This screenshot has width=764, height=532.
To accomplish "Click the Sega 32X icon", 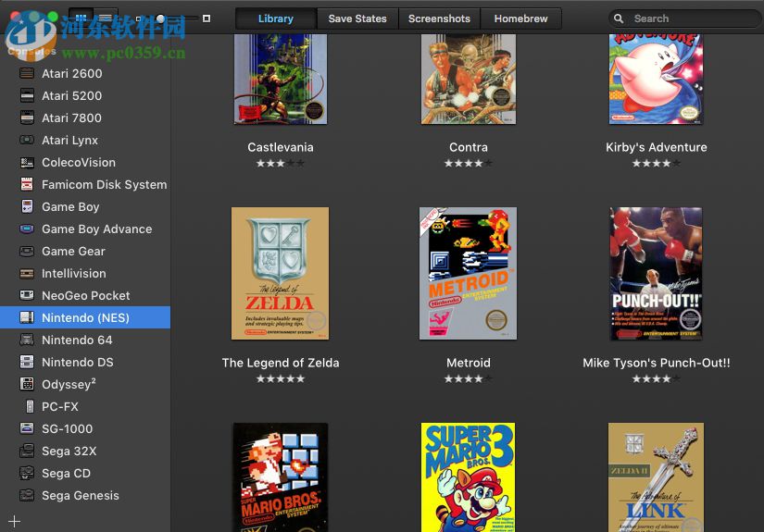I will tap(27, 452).
